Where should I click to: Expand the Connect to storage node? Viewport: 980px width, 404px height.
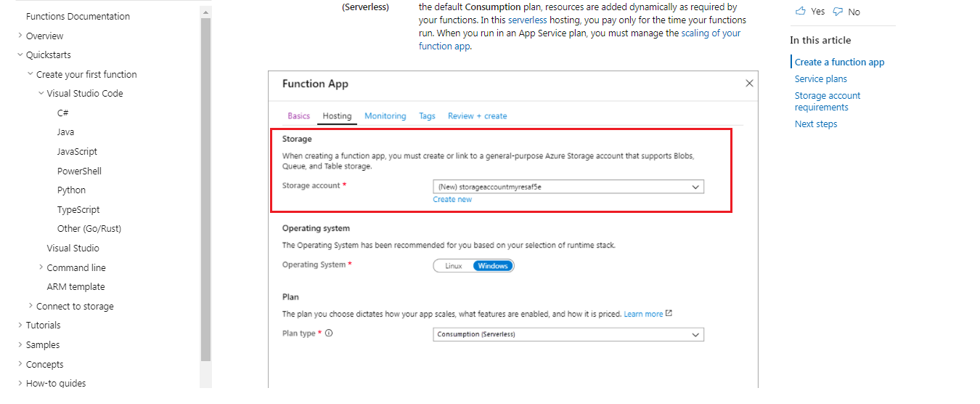coord(30,307)
